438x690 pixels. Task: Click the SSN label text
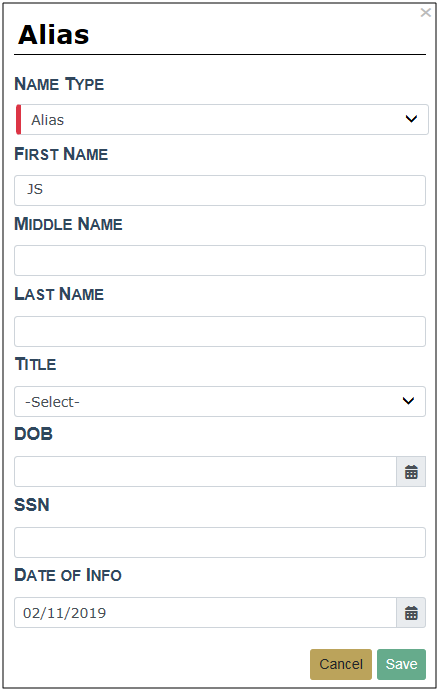click(32, 505)
